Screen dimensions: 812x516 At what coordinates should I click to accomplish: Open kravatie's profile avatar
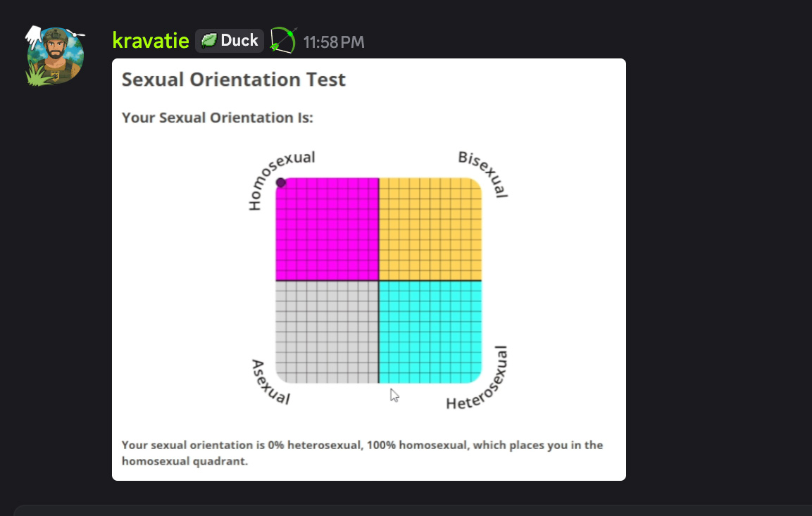(x=56, y=58)
